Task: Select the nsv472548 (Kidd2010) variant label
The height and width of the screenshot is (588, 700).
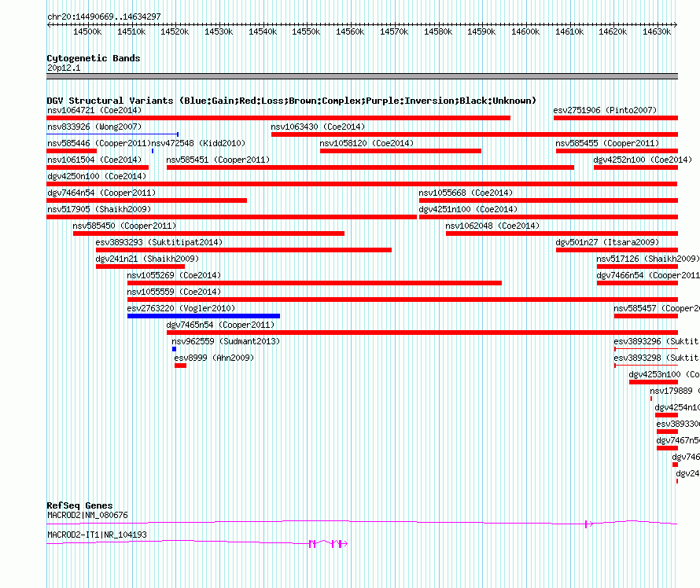Action: [x=198, y=143]
